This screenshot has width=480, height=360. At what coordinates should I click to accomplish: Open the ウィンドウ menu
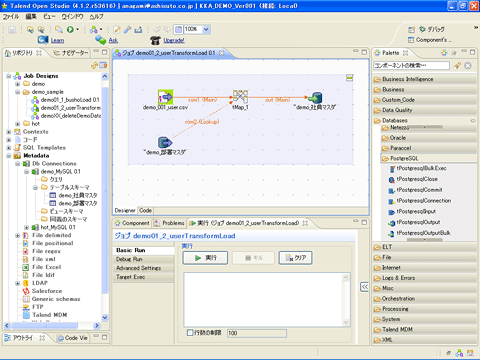pyautogui.click(x=72, y=17)
